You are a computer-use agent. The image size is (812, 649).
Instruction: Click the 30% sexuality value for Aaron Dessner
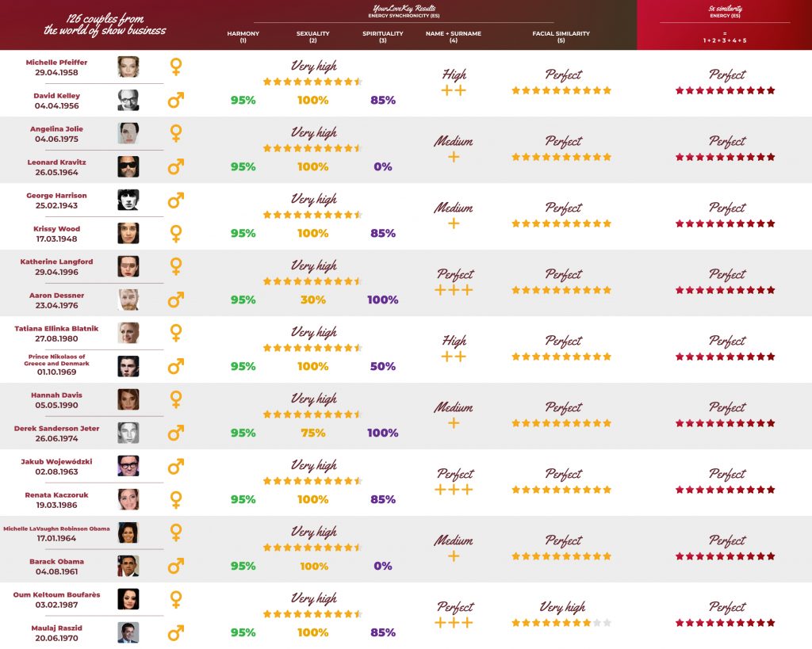pos(312,300)
